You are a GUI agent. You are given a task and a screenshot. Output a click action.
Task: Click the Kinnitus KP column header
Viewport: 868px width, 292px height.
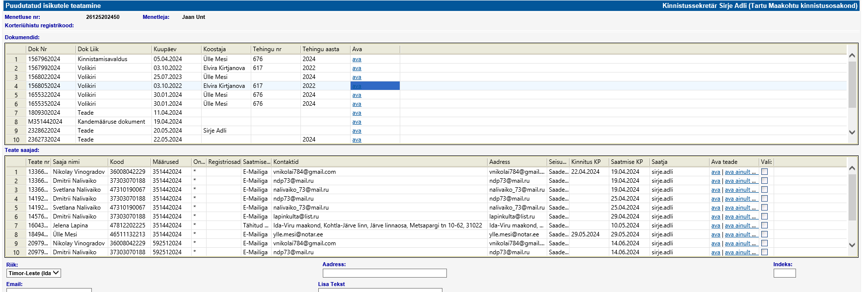click(589, 162)
